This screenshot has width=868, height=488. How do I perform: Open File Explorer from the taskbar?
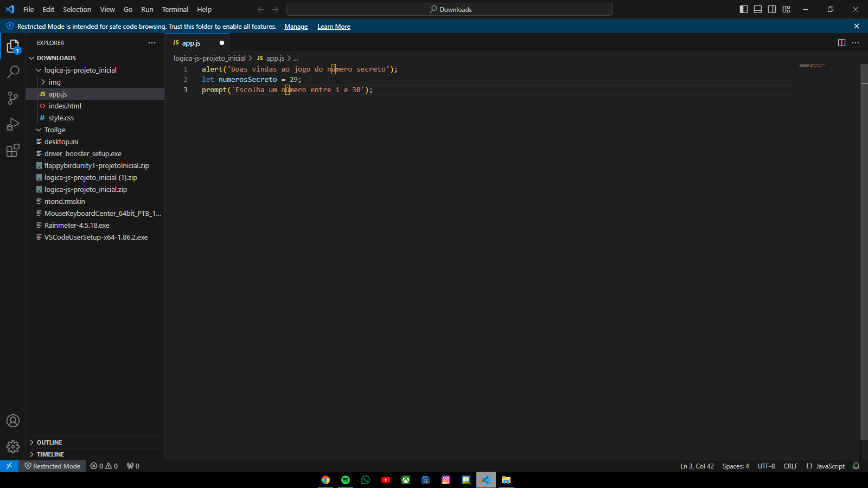click(x=506, y=480)
